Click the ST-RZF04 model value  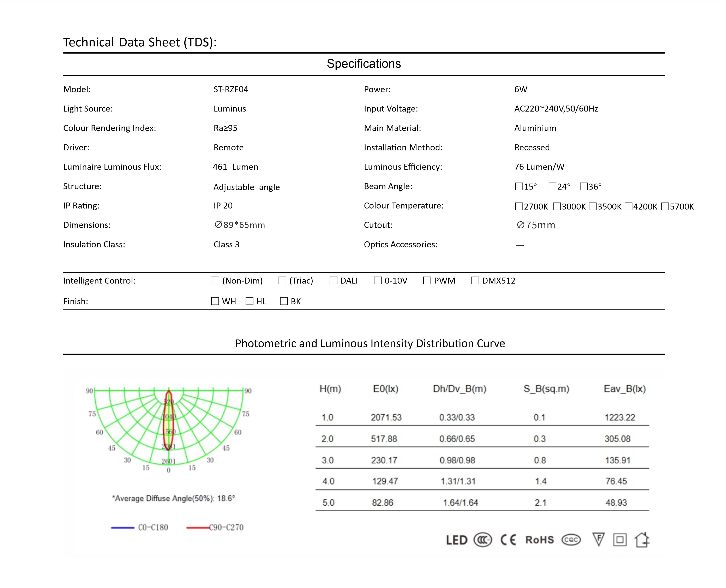point(231,89)
